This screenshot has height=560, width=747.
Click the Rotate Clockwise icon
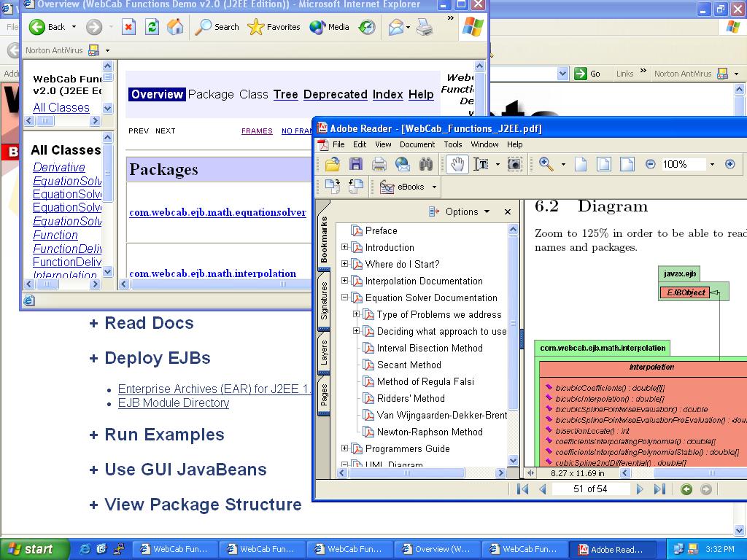pos(333,186)
